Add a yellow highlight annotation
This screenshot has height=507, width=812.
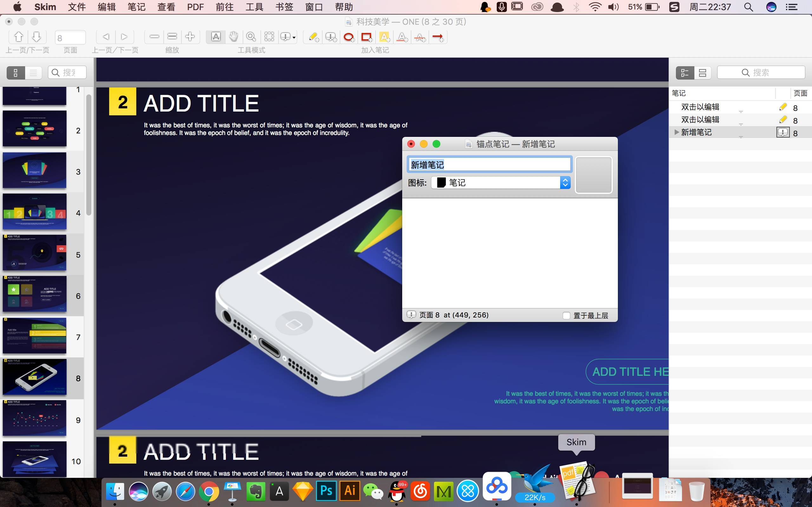point(384,37)
